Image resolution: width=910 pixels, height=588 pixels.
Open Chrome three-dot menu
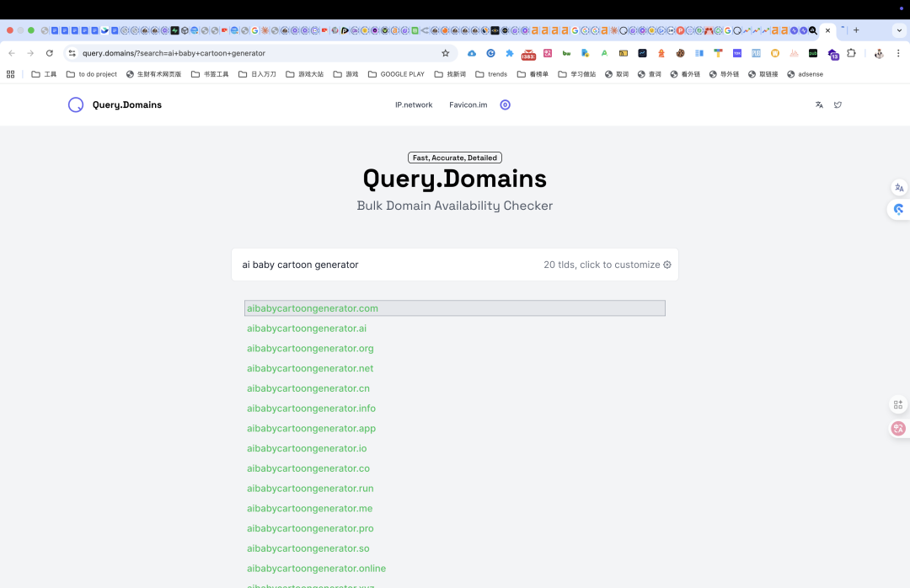click(x=898, y=53)
